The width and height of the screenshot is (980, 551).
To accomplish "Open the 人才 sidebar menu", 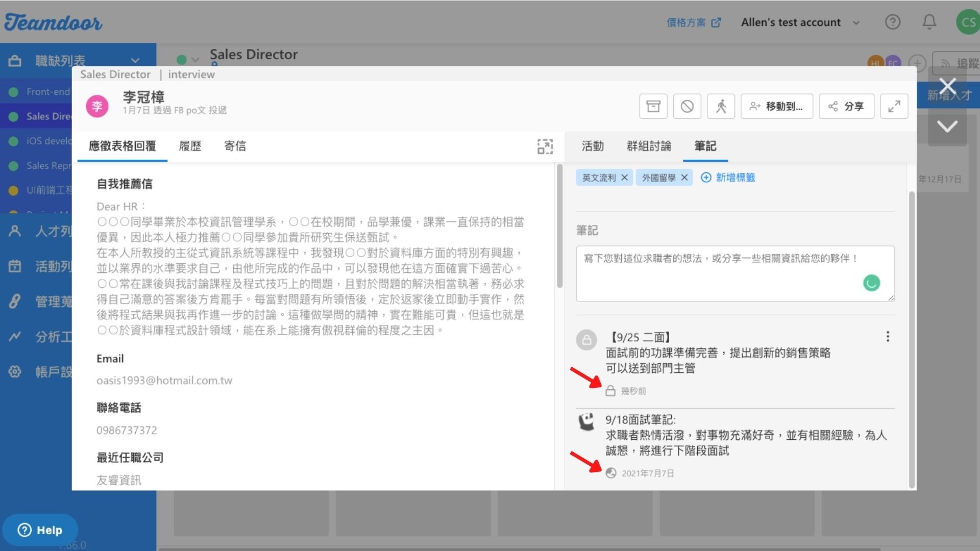I will click(x=40, y=231).
